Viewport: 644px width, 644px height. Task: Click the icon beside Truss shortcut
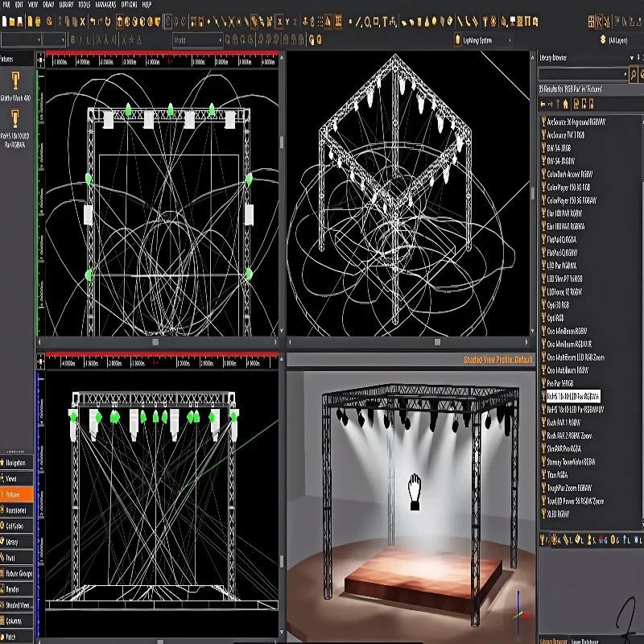[x=2, y=557]
